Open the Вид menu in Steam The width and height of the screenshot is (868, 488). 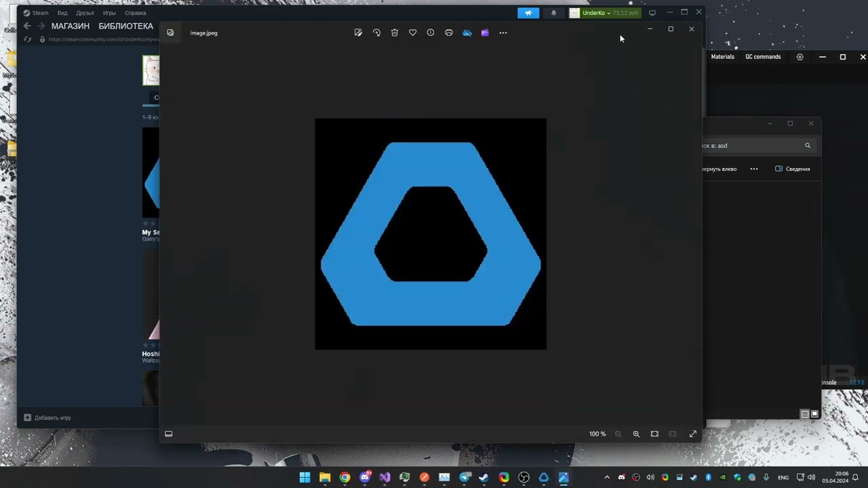[x=62, y=13]
